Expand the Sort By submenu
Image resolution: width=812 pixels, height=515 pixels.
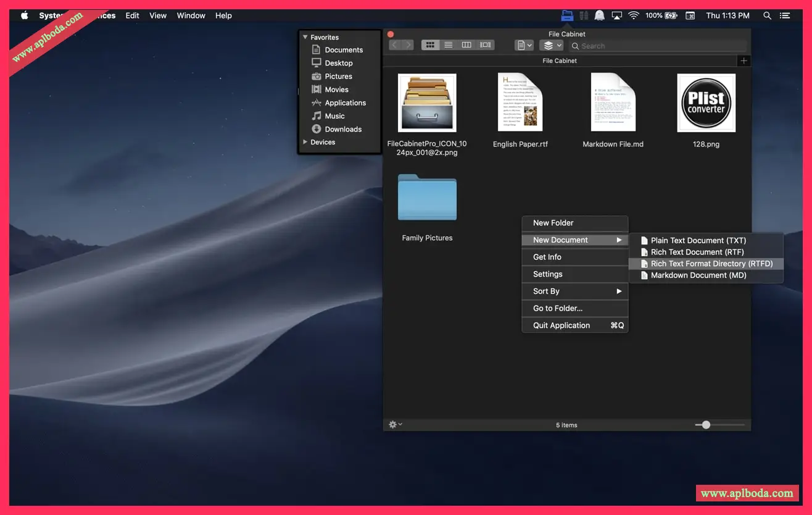[574, 291]
